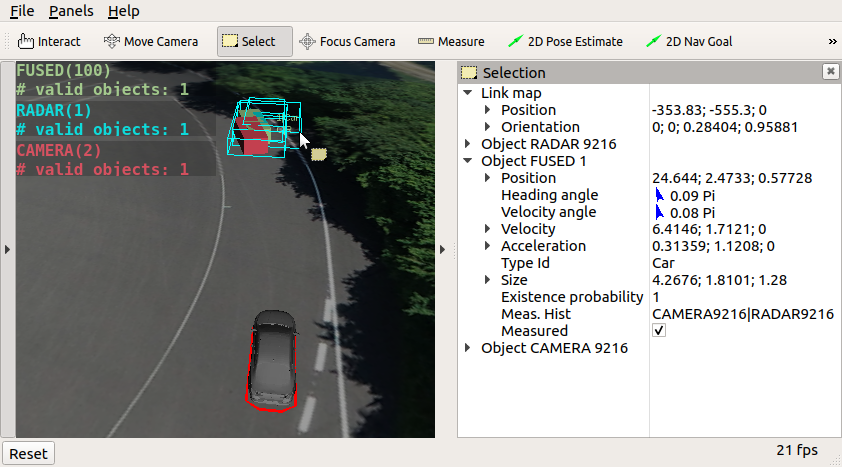This screenshot has height=467, width=842.
Task: Click fused position value 24.644; 2.4733; 0.57728
Action: click(x=732, y=178)
